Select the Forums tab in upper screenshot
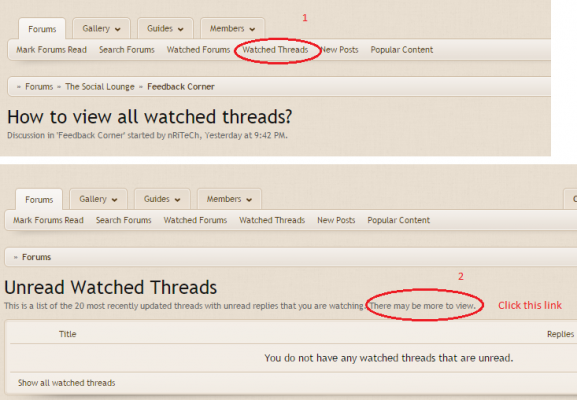Viewport: 577px width, 400px height. pos(42,29)
